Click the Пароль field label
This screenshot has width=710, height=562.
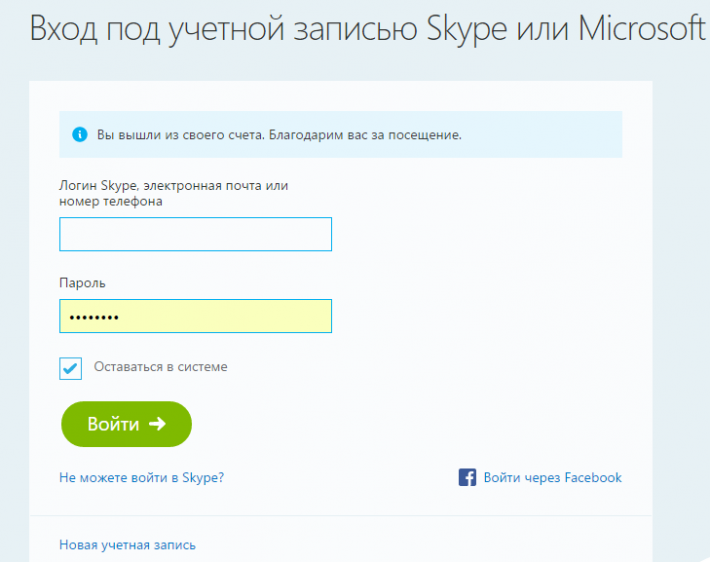coord(82,283)
